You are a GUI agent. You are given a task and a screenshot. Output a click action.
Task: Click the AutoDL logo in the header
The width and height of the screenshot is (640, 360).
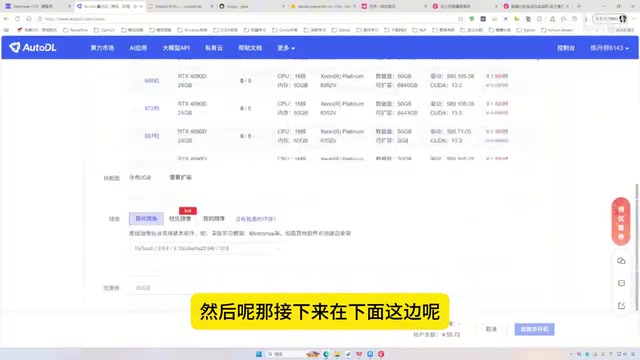pyautogui.click(x=33, y=47)
